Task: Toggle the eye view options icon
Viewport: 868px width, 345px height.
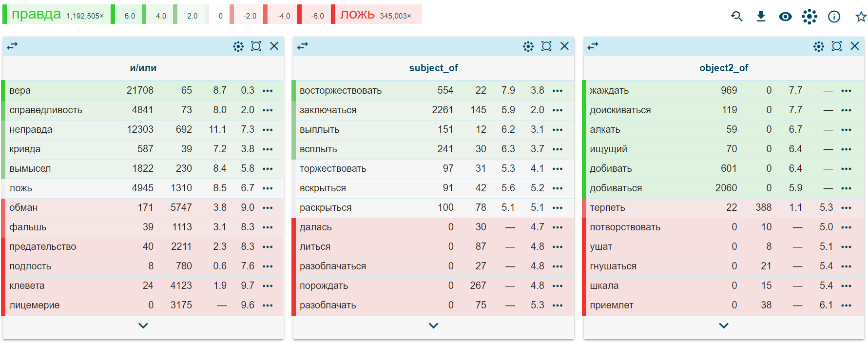Action: (785, 17)
